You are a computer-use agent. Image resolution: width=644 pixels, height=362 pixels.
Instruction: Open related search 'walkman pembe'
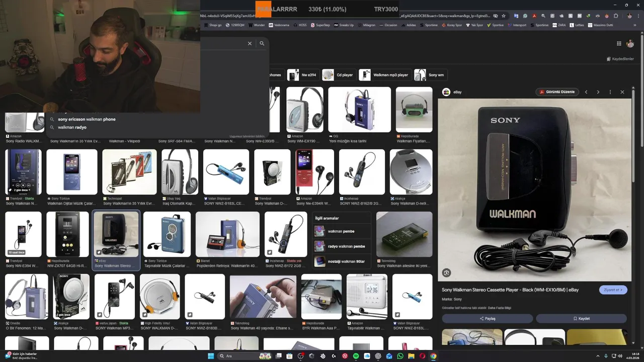click(x=341, y=231)
